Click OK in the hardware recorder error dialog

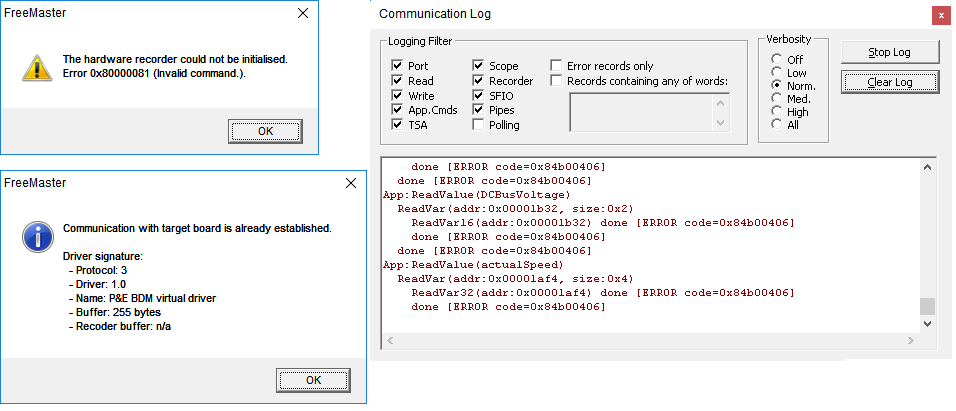265,131
